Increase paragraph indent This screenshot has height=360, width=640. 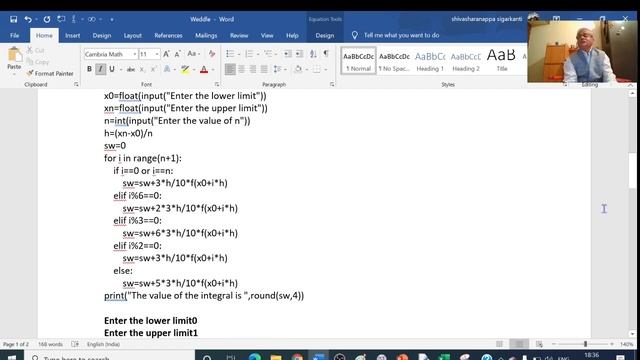pos(299,54)
